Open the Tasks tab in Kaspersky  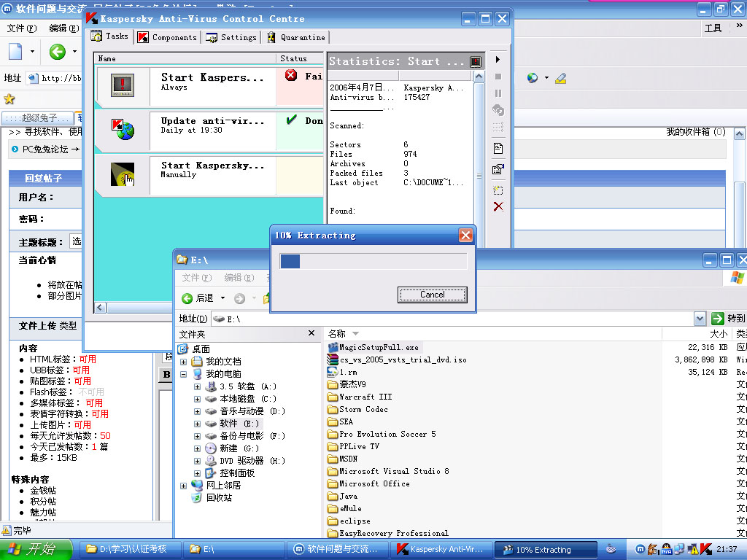[110, 36]
